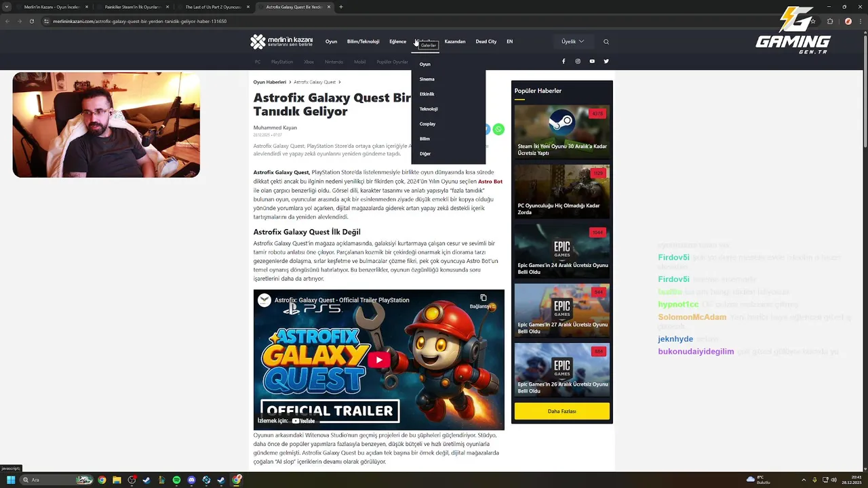Open Chrome's three-dot menu

click(861, 21)
